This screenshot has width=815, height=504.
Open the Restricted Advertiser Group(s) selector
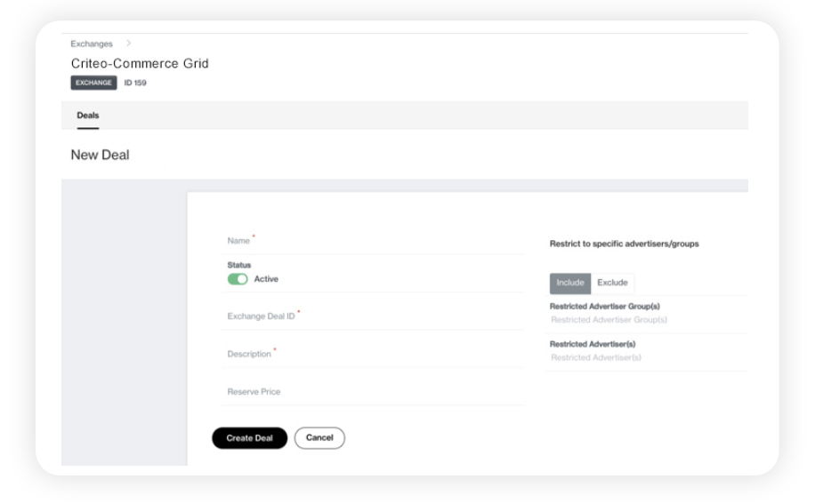(x=644, y=320)
